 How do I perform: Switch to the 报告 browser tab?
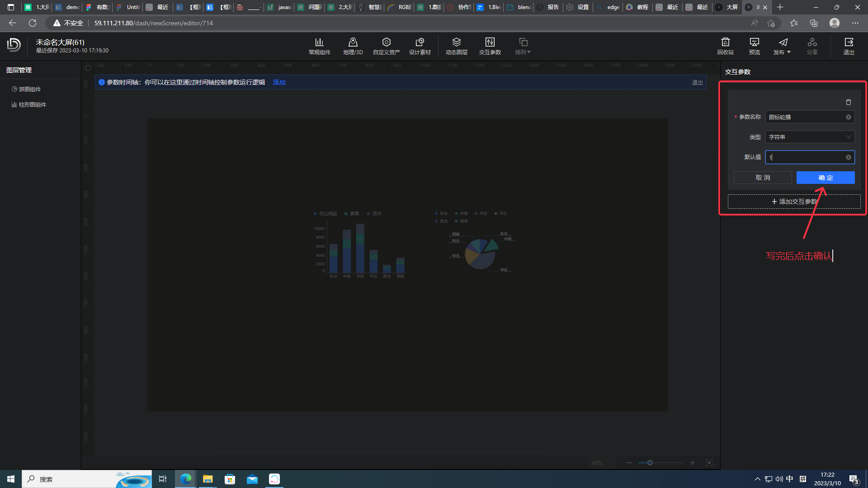[x=548, y=7]
